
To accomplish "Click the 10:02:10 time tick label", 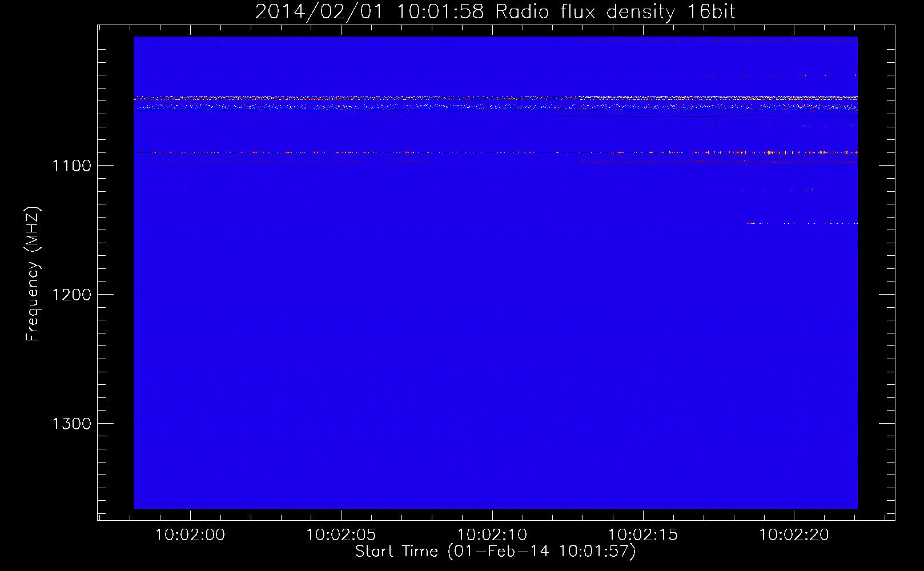I will (492, 535).
